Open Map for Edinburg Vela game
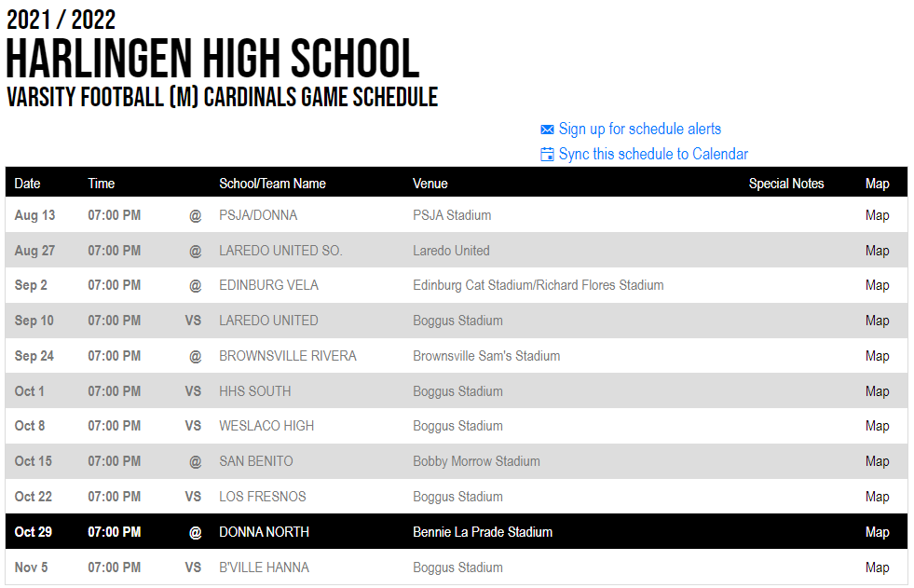 point(877,285)
